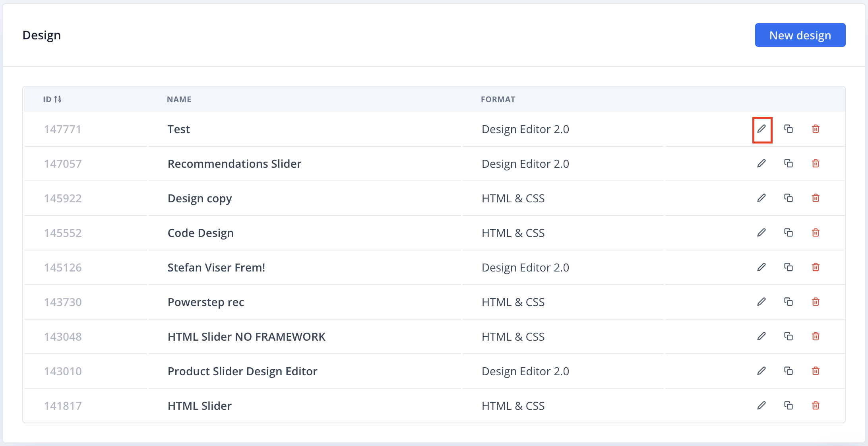Screen dimensions: 868x446
Task: Click pencil icon for Code Design
Action: (x=761, y=233)
